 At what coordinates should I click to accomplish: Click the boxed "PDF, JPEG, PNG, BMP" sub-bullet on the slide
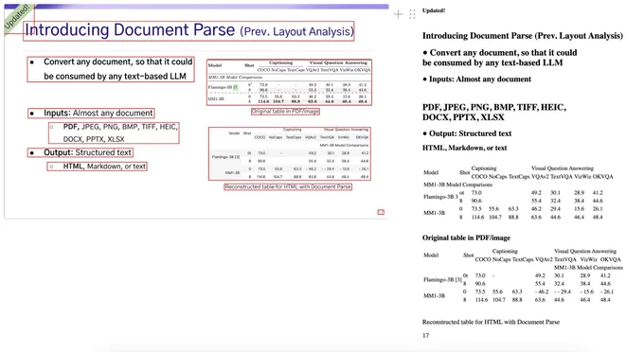[x=114, y=132]
